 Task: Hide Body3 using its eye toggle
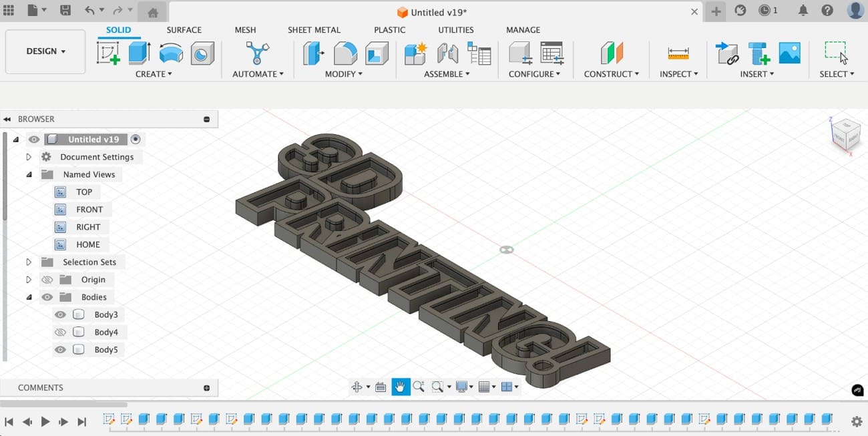click(x=60, y=314)
